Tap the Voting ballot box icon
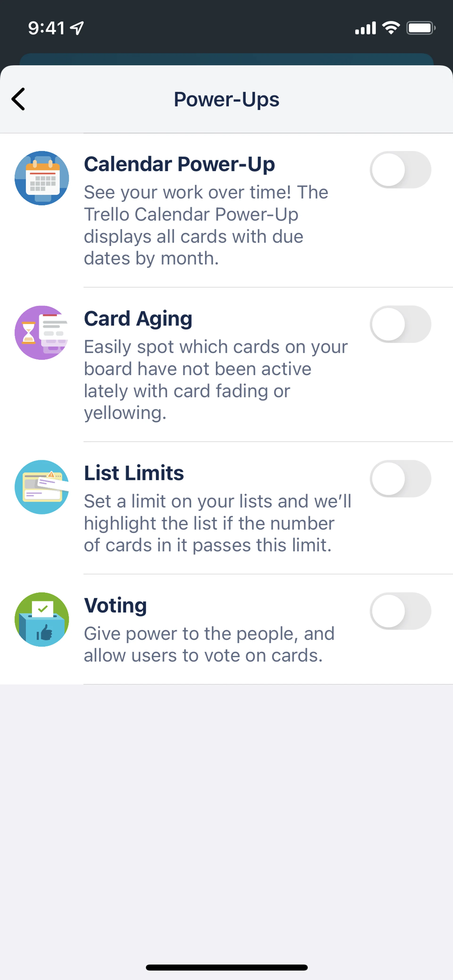Screen dimensions: 453x980 pyautogui.click(x=42, y=619)
